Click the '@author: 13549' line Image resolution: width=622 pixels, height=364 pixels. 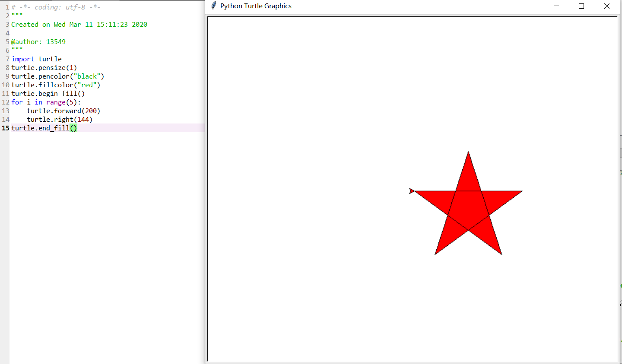[x=38, y=42]
